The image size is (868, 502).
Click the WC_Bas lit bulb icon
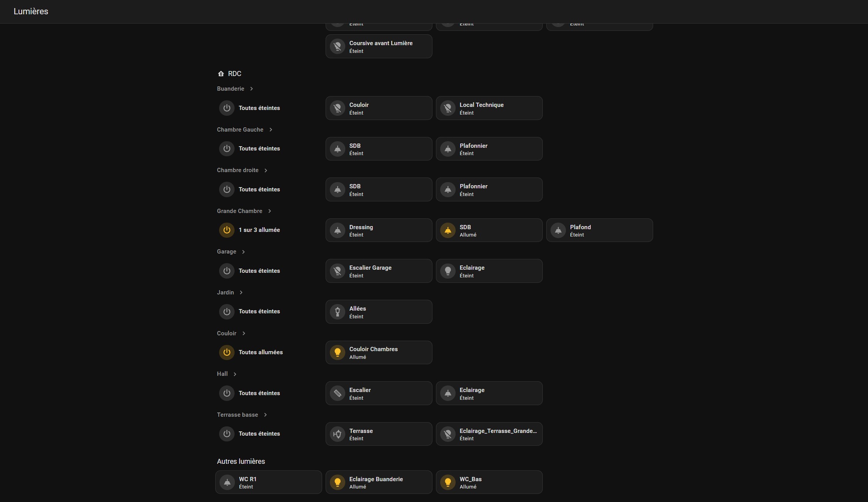point(448,482)
